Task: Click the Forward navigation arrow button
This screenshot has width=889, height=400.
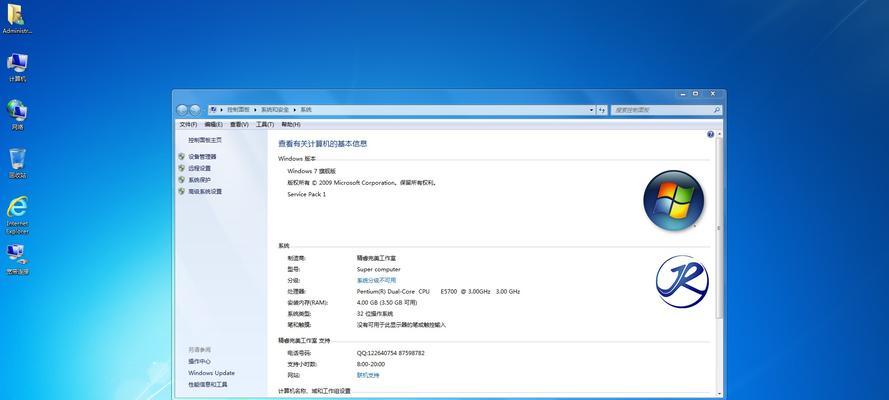Action: [x=195, y=110]
